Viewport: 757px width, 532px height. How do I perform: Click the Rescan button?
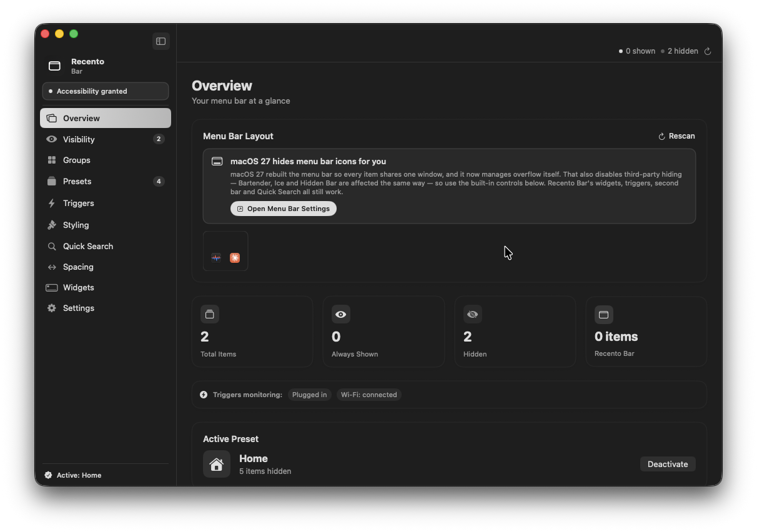click(x=676, y=136)
